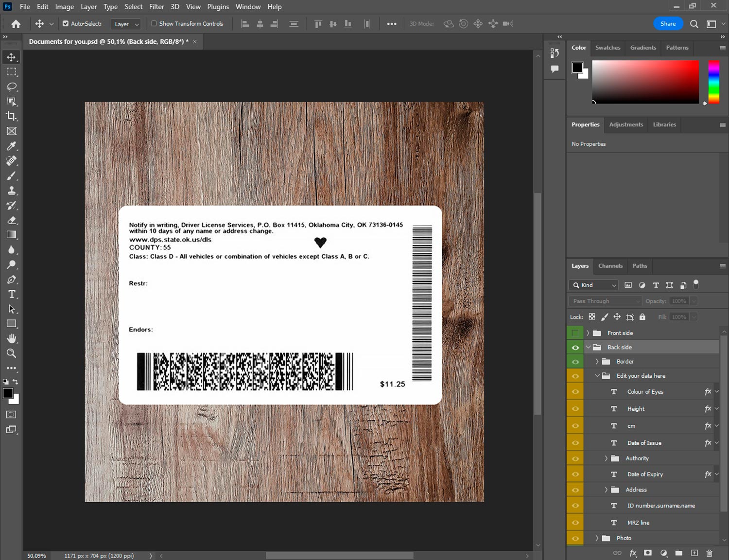Select the Clone Stamp tool
The image size is (729, 560).
(12, 191)
